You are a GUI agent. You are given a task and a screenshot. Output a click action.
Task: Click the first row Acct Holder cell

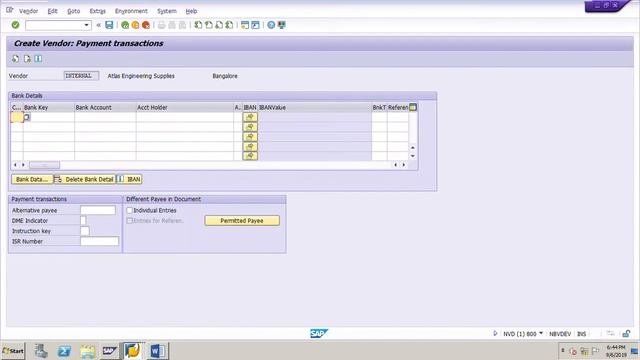[x=184, y=117]
